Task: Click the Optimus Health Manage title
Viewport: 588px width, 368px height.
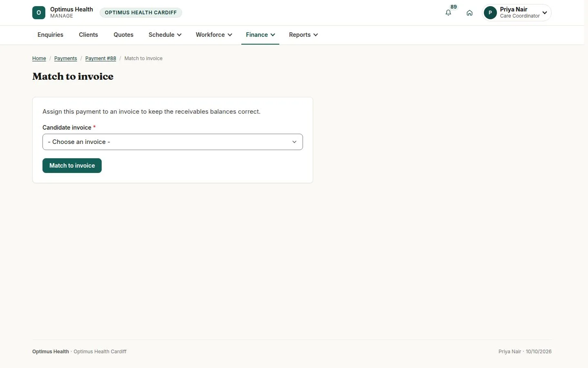Action: [x=71, y=13]
